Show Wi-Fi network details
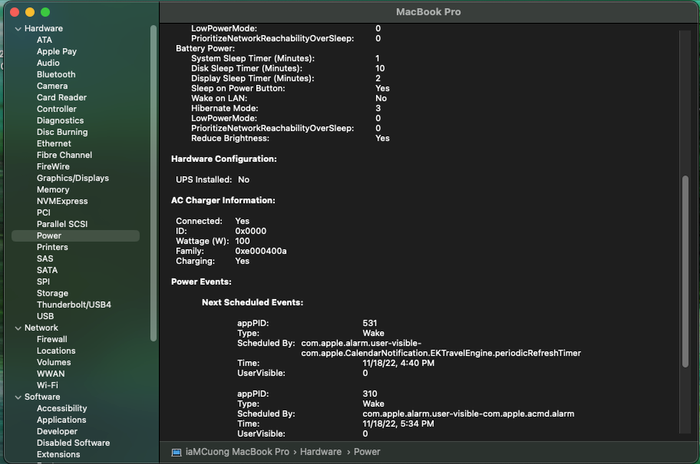Viewport: 700px width, 464px height. [x=47, y=385]
